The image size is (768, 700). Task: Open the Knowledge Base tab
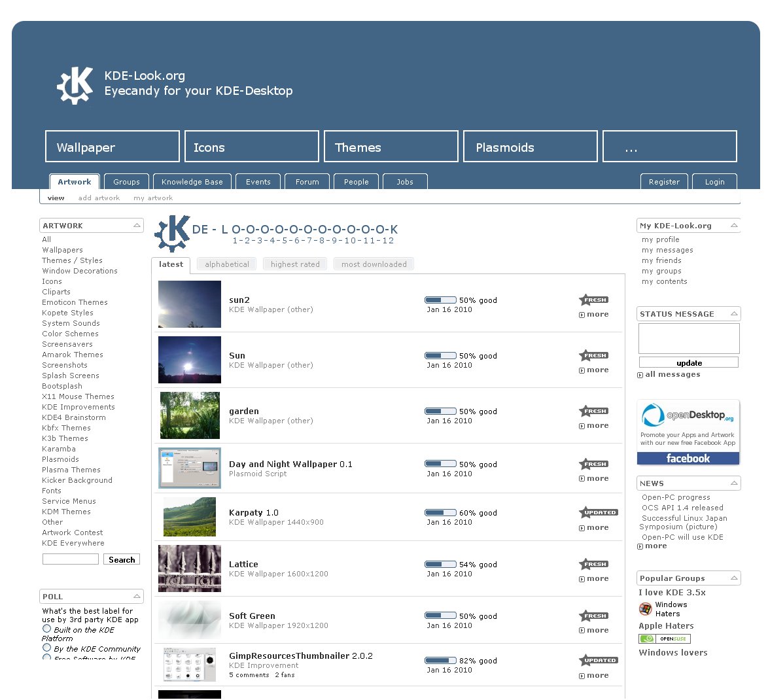192,182
